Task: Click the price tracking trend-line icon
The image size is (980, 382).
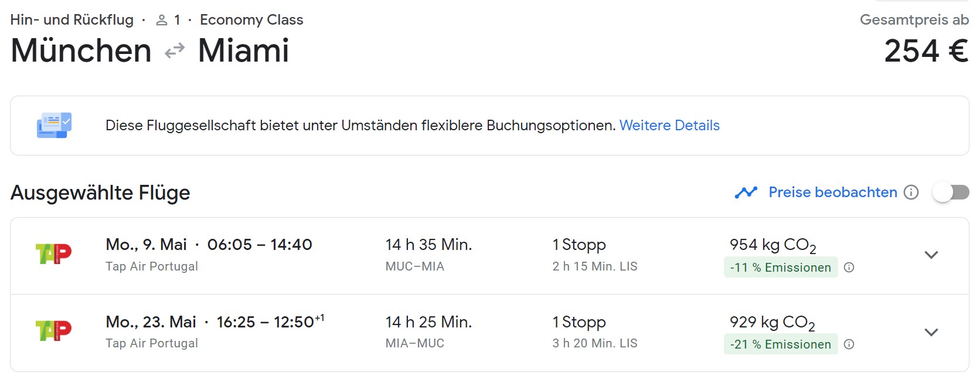Action: (746, 192)
